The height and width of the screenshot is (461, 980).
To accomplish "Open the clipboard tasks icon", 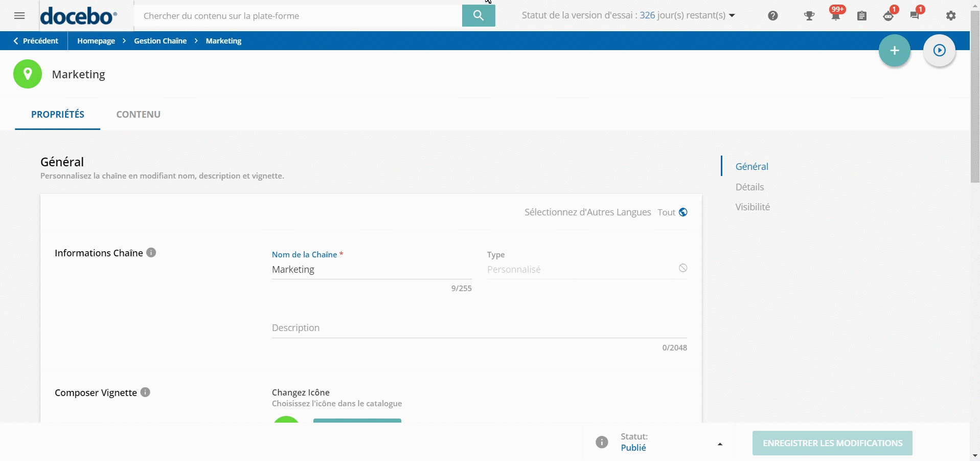I will pos(862,16).
